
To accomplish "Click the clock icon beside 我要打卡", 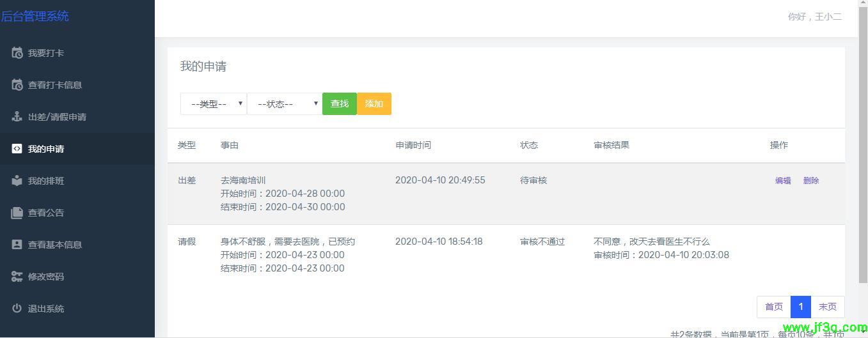I will point(17,53).
